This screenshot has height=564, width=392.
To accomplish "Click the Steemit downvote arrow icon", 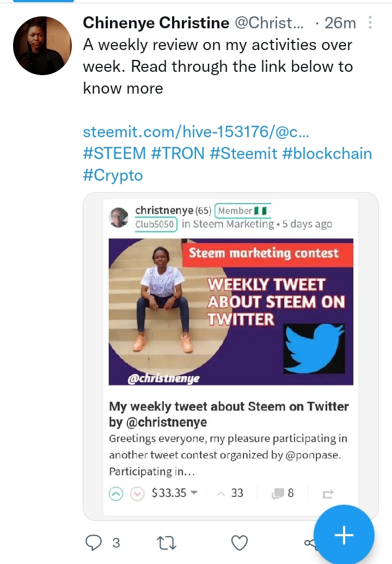I will click(x=138, y=494).
